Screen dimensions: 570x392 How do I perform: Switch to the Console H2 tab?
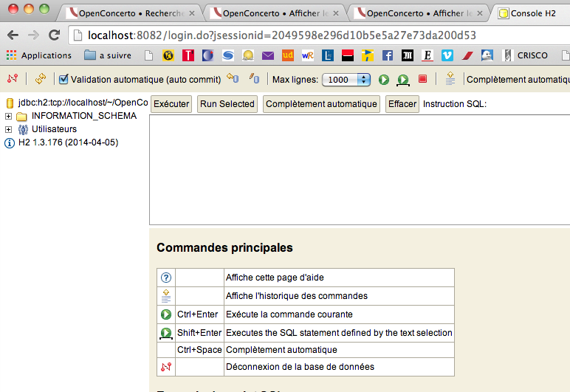click(x=529, y=13)
